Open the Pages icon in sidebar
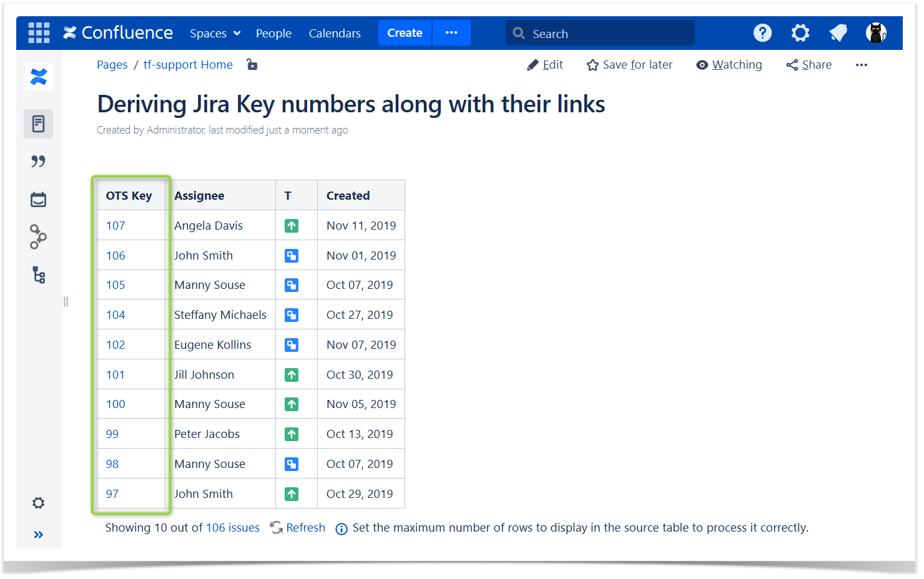The width and height of the screenshot is (924, 579). pos(38,124)
